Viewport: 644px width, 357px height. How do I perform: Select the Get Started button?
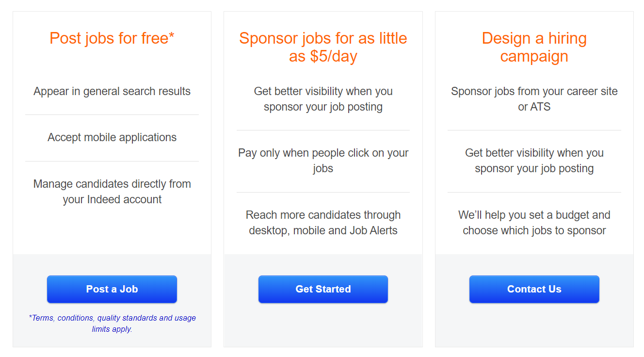tap(323, 289)
